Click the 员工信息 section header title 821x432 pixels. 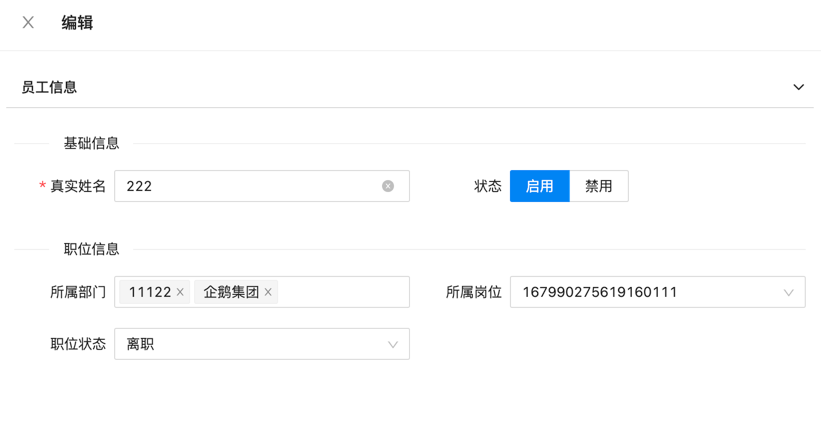click(x=49, y=87)
